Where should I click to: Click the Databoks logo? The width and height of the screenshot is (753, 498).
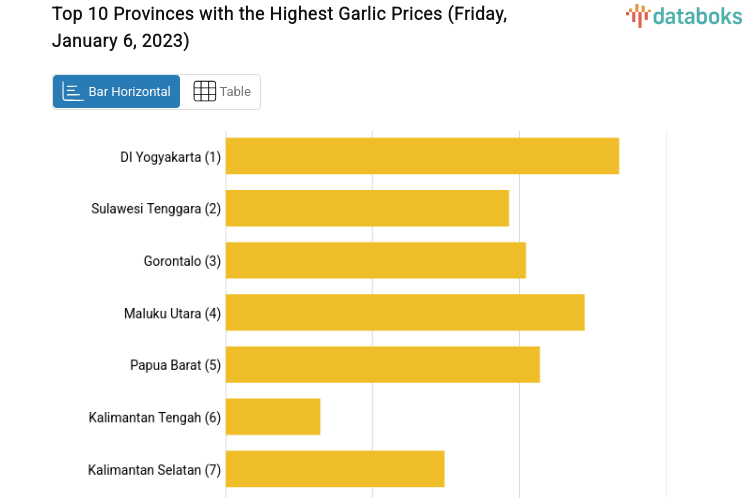click(684, 15)
